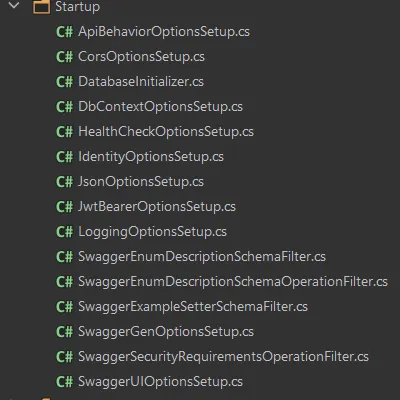This screenshot has width=400, height=400.
Task: Click the Startup folder icon
Action: [41, 7]
